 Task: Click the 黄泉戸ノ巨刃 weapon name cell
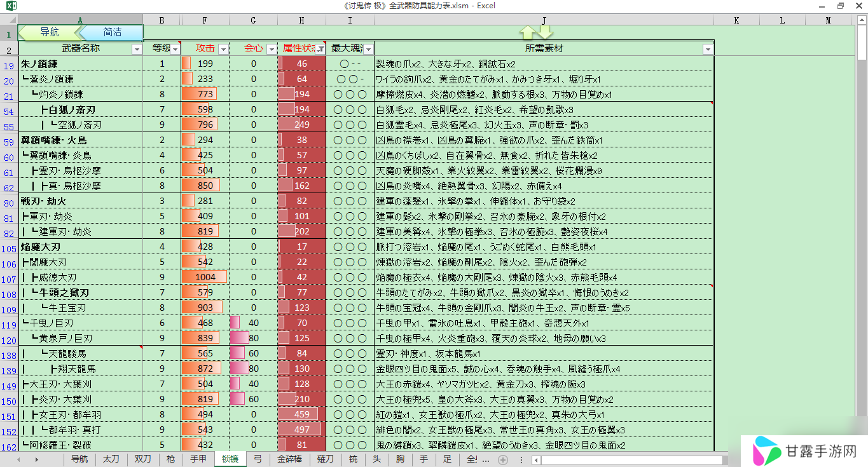click(81, 338)
